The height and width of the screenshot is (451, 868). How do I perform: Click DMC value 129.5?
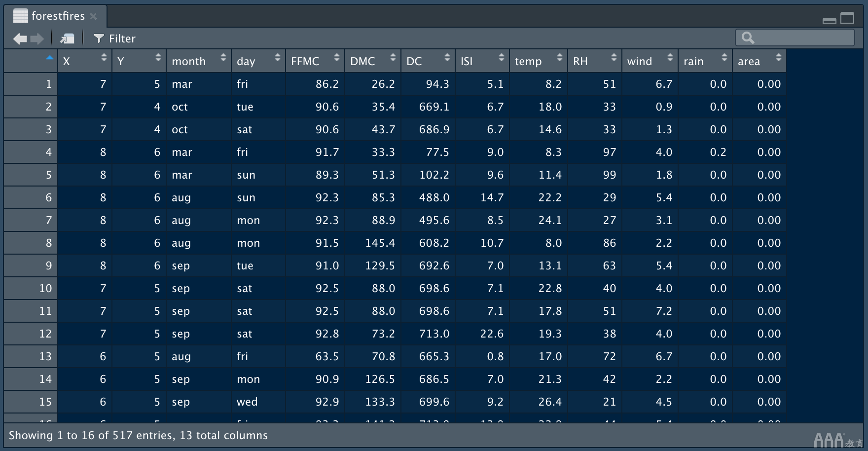tap(380, 266)
